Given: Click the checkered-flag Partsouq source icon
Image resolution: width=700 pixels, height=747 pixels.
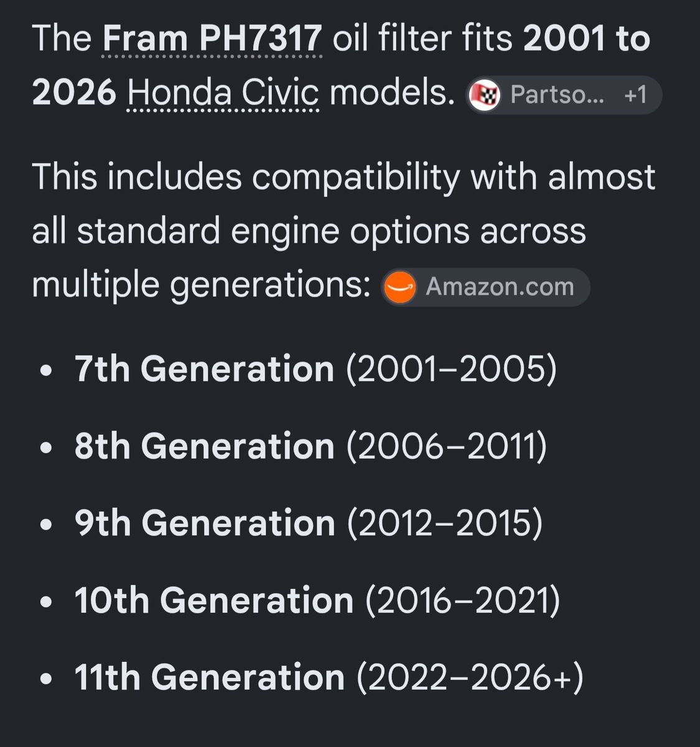Looking at the screenshot, I should coord(485,95).
